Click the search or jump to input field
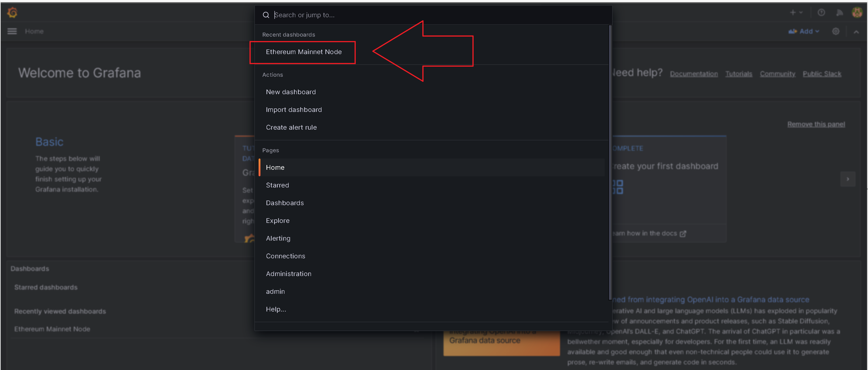The image size is (868, 370). [x=434, y=14]
